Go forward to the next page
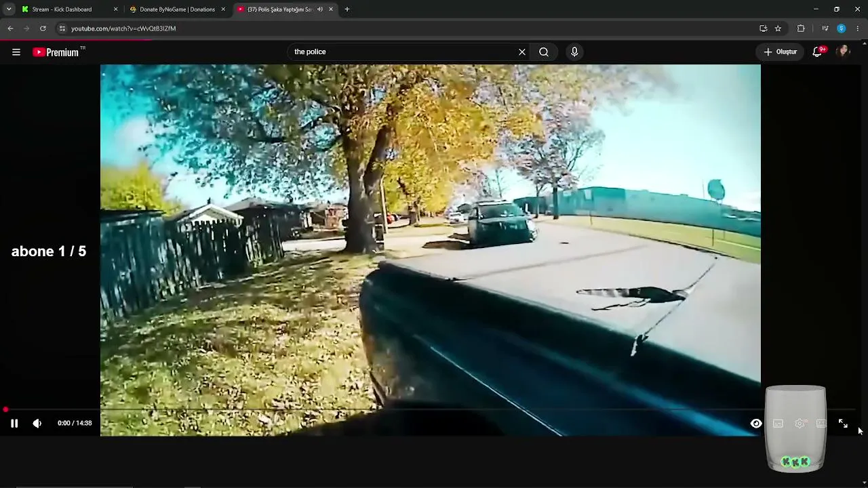 point(26,28)
